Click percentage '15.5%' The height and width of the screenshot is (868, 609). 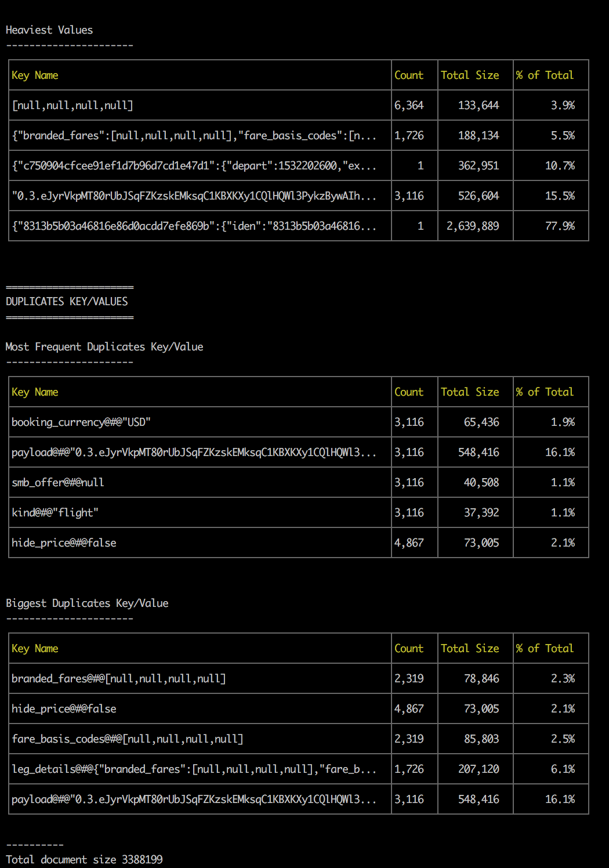[560, 196]
